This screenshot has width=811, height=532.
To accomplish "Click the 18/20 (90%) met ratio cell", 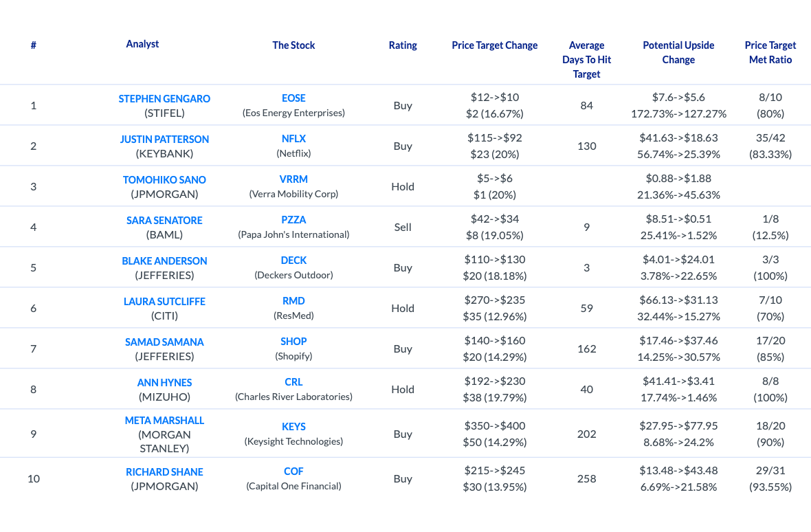I will pos(770,434).
